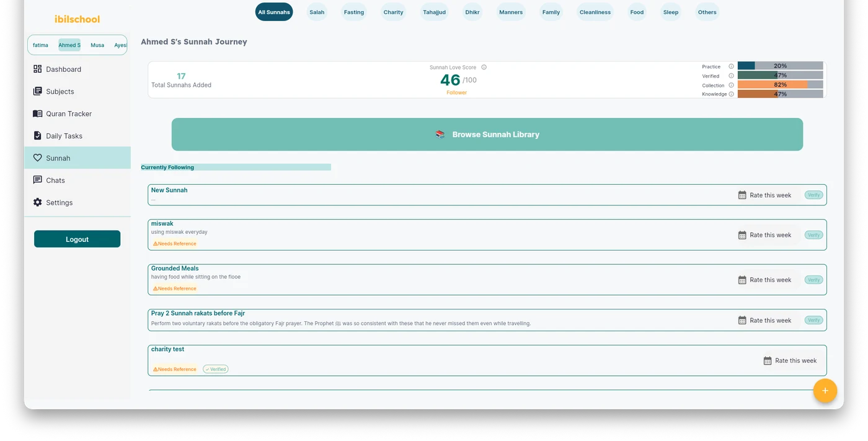Click info icon next to Collection
Image resolution: width=868 pixels, height=441 pixels.
[731, 85]
